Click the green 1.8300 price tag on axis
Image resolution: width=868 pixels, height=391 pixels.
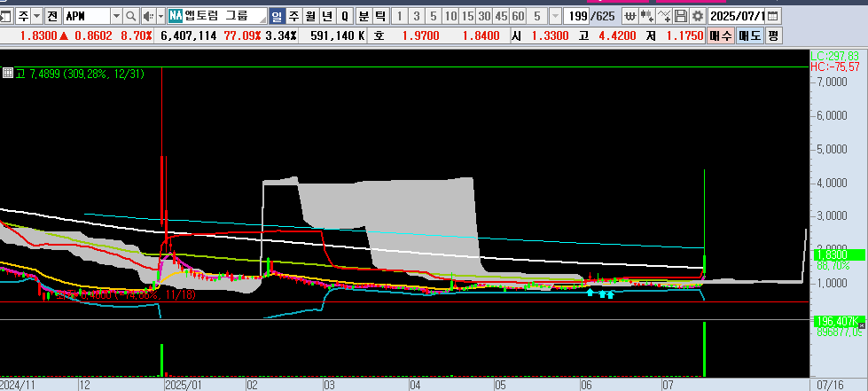pos(838,254)
